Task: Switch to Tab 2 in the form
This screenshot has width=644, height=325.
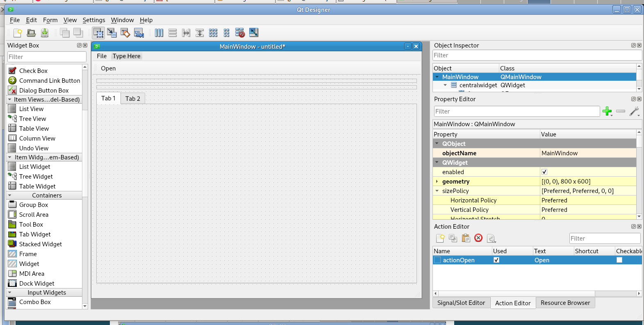Action: (133, 99)
